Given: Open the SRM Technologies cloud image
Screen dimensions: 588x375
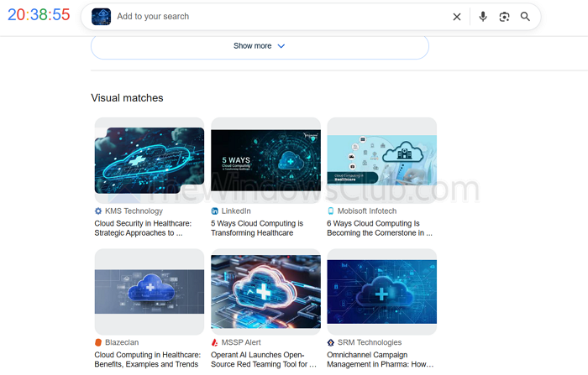Looking at the screenshot, I should (381, 291).
